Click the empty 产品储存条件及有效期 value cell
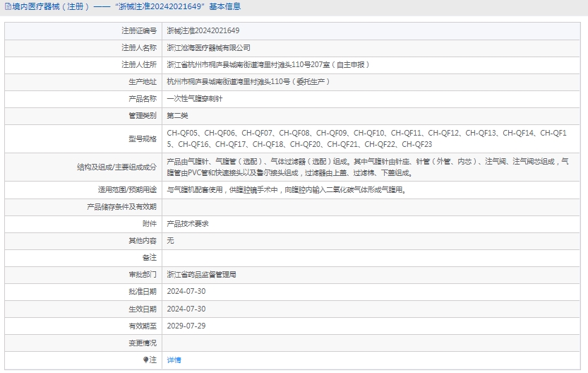588x373 pixels. 373,207
